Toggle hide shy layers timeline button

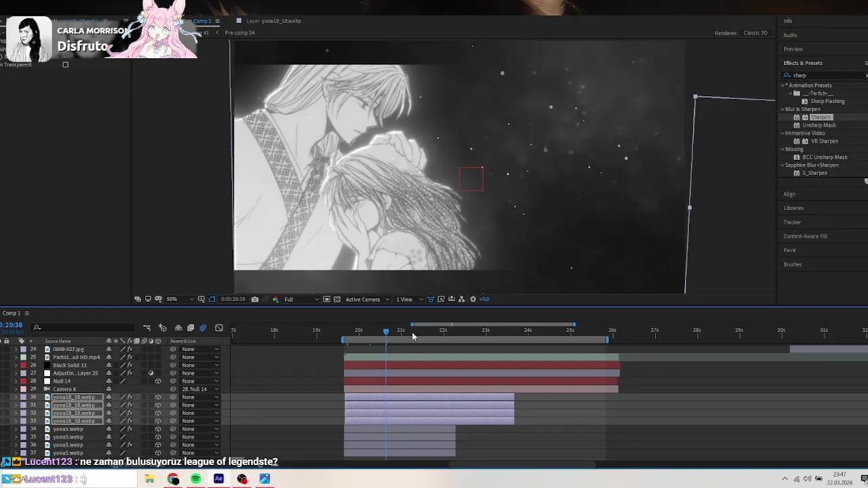[178, 328]
